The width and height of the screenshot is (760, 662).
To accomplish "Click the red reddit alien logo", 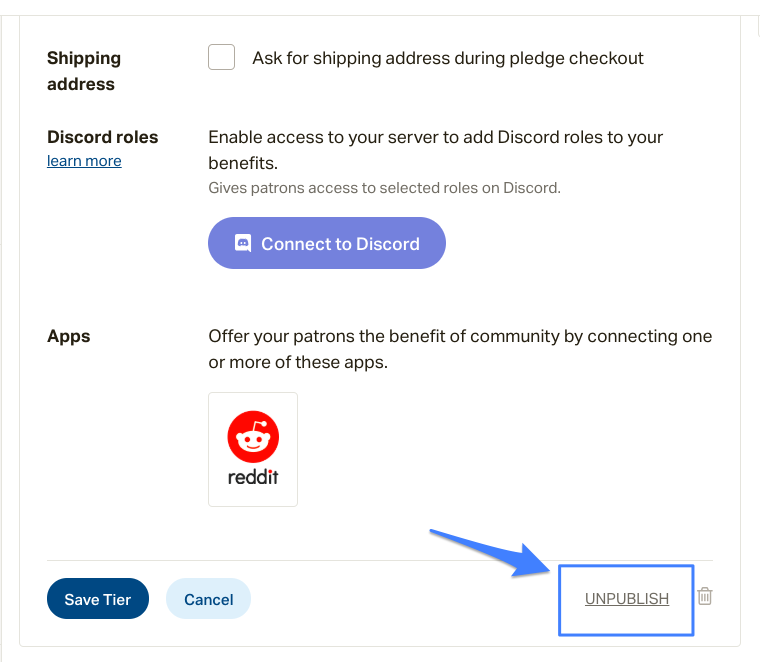I will point(253,437).
